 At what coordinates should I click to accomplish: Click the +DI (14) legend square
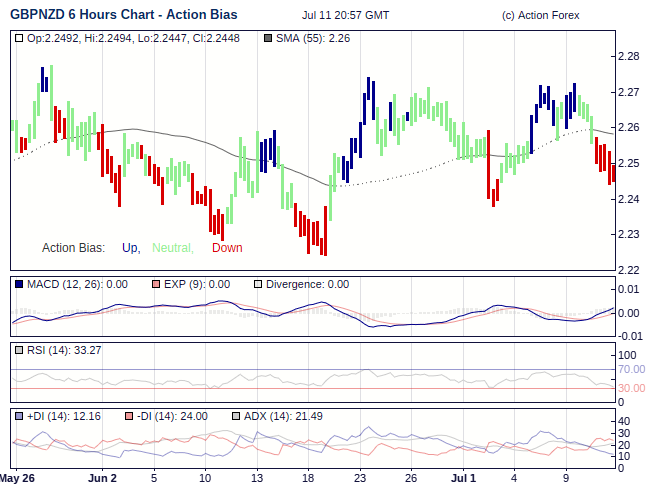click(20, 416)
